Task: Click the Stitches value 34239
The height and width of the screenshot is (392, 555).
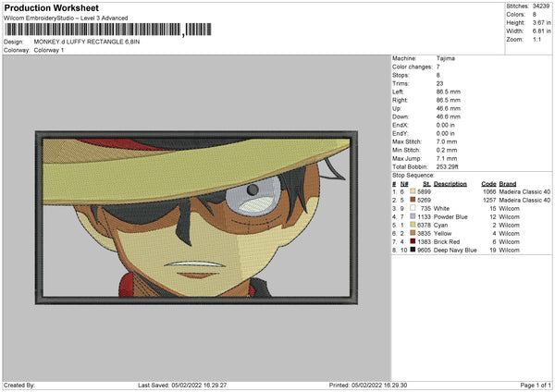Action: [541, 6]
